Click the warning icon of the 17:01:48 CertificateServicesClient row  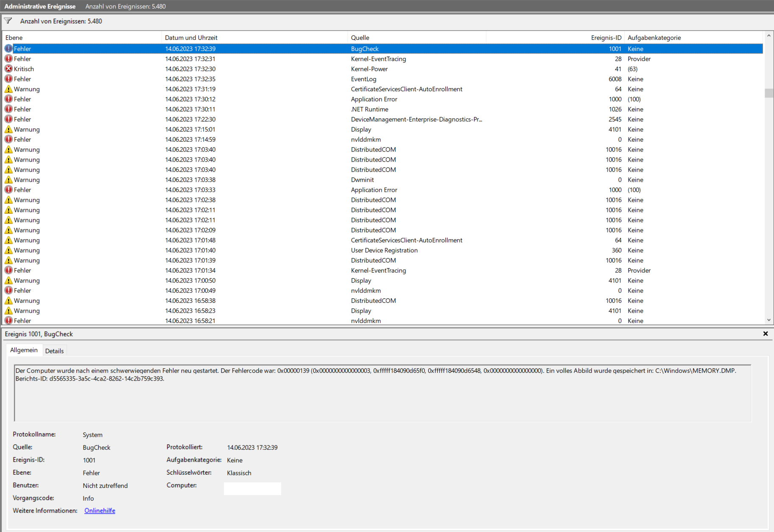(x=8, y=240)
